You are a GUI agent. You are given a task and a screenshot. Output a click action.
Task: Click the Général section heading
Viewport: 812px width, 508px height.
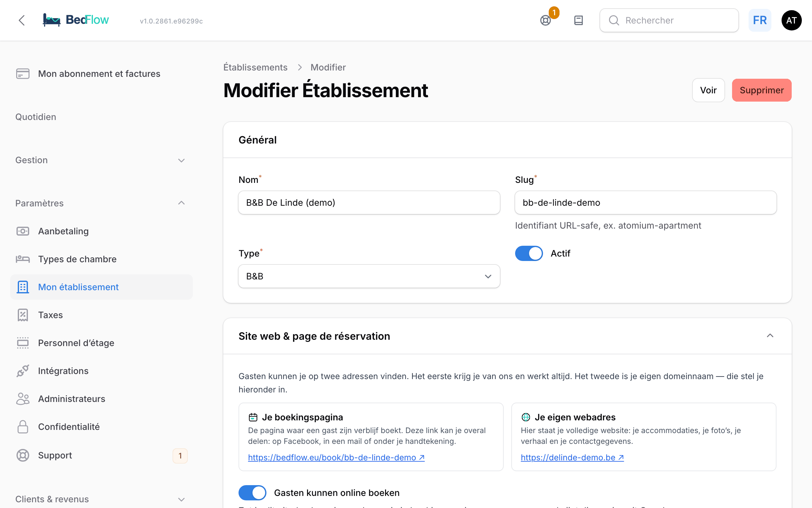[257, 140]
